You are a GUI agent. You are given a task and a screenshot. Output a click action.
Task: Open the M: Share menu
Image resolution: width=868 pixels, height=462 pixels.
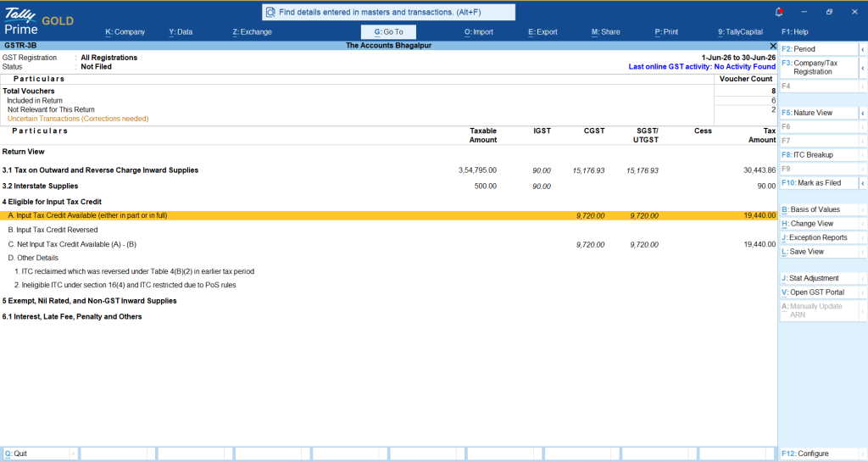[x=605, y=32]
